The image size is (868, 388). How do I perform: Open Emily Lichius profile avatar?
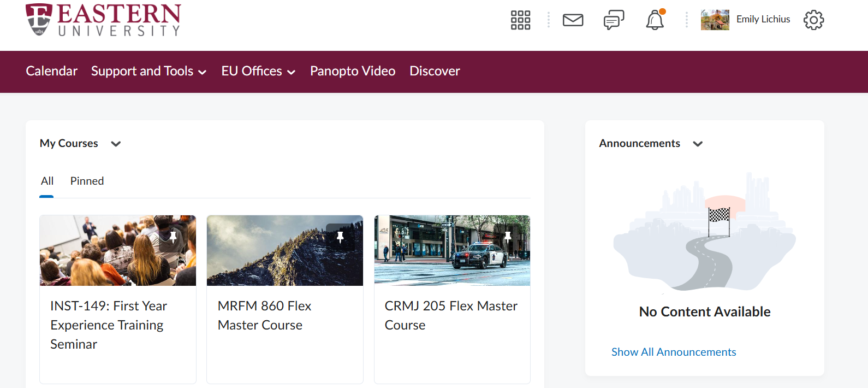click(715, 20)
